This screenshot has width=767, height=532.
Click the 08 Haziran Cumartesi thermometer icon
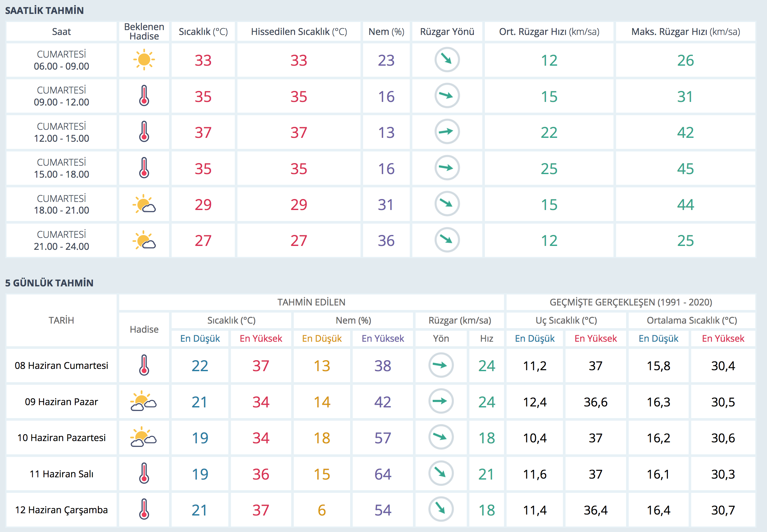144,365
